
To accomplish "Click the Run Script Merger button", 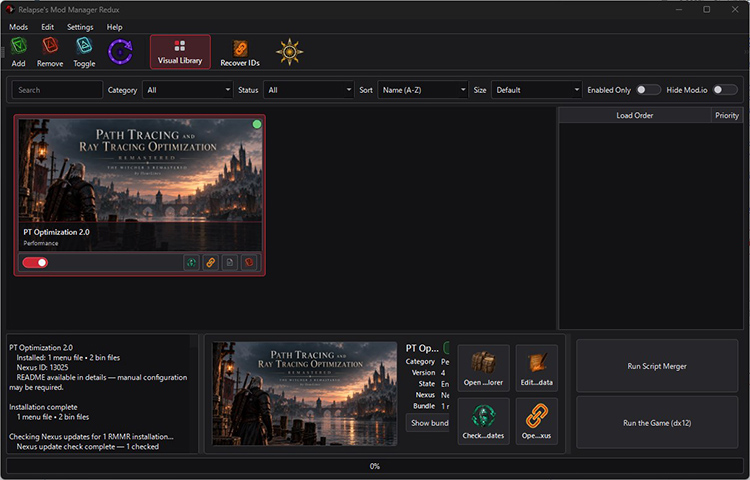I will 657,366.
